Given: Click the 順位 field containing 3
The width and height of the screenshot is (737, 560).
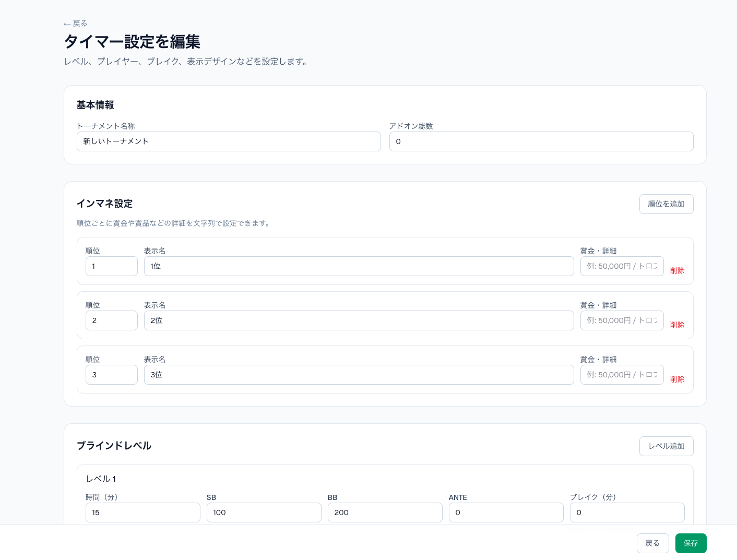Looking at the screenshot, I should click(x=112, y=375).
